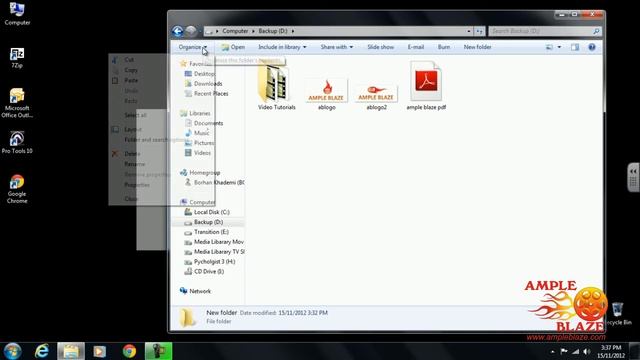Click the Burn toolbar button
The height and width of the screenshot is (360, 640).
[444, 47]
